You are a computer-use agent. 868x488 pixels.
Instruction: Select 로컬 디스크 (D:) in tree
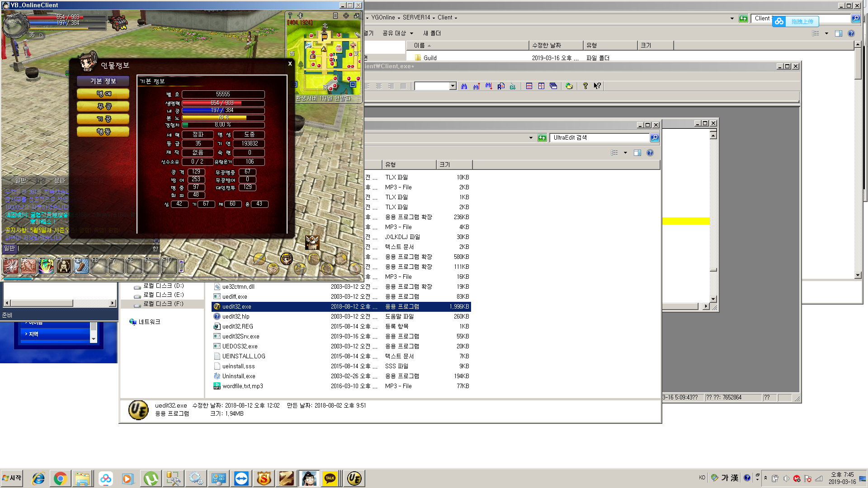[163, 286]
